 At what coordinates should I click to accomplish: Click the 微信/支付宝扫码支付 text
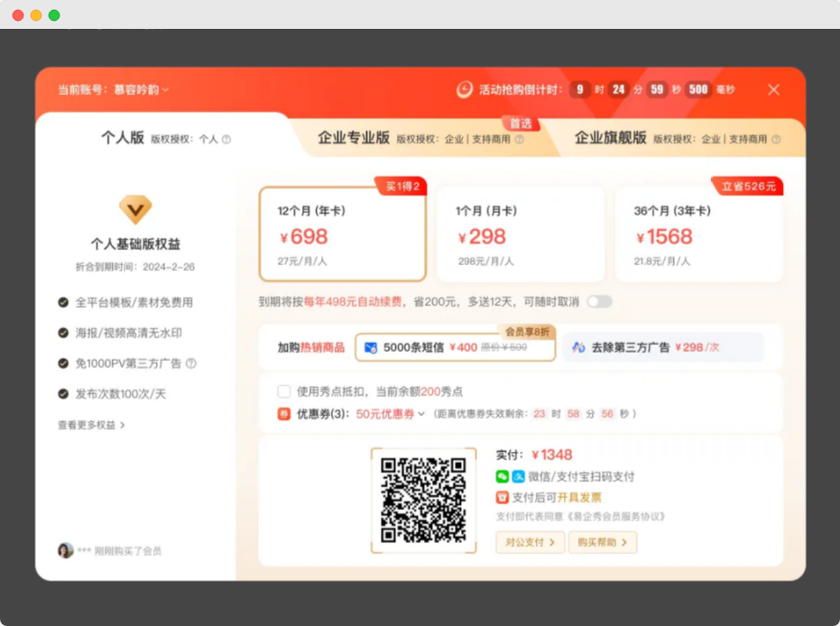coord(581,476)
